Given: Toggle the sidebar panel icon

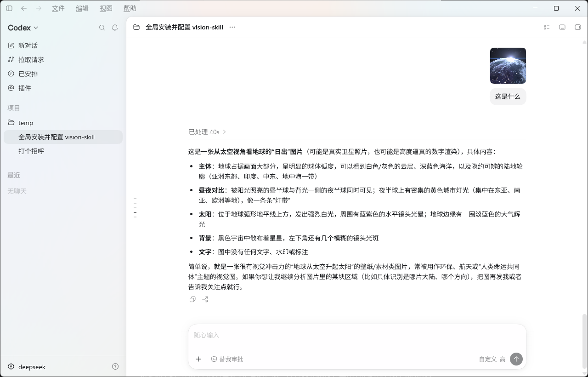Looking at the screenshot, I should (x=9, y=8).
